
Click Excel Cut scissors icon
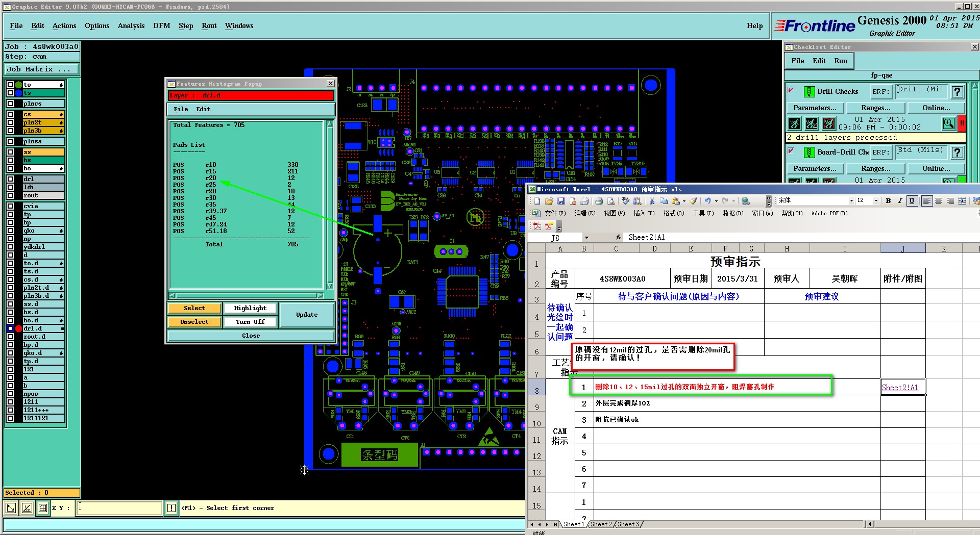(652, 201)
